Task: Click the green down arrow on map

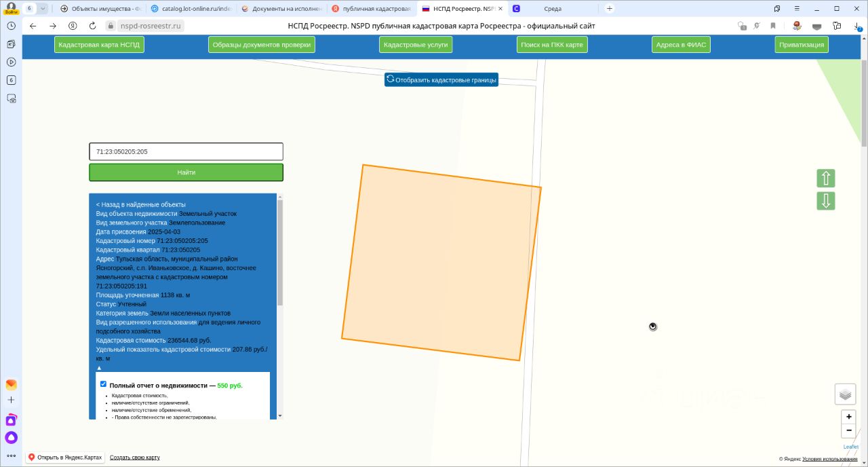Action: [x=826, y=201]
